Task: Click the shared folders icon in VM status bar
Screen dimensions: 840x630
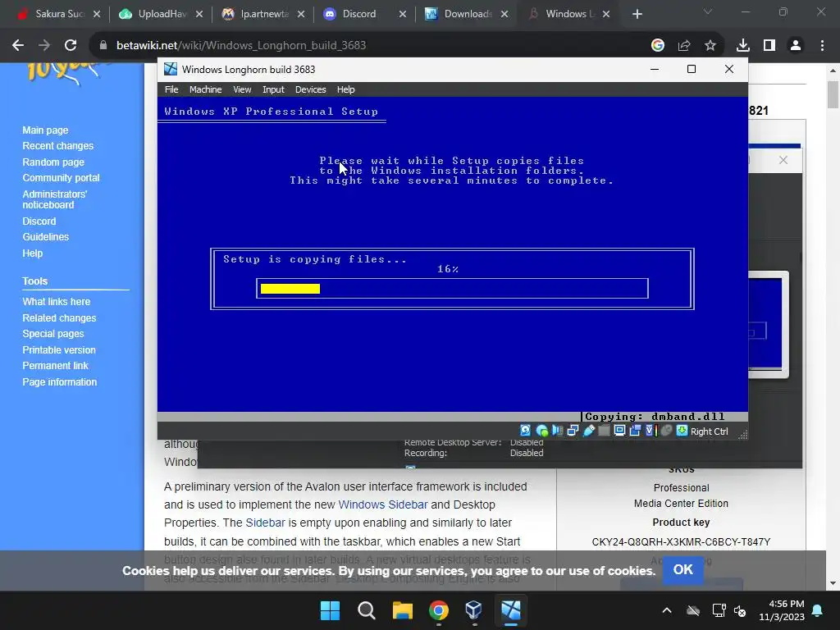Action: [604, 431]
